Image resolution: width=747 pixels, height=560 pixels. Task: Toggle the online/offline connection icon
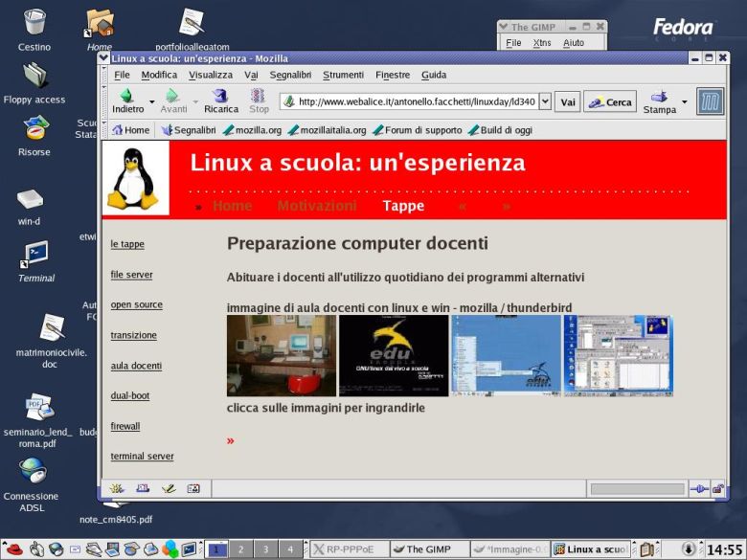[x=699, y=488]
